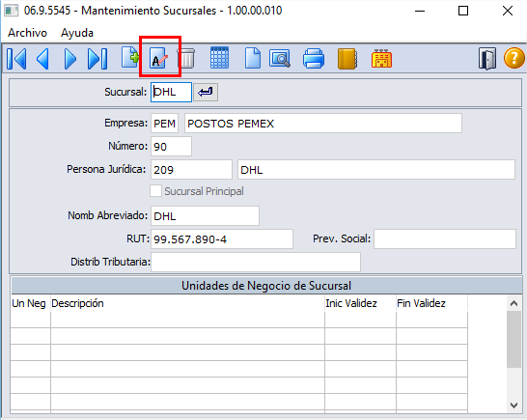Image resolution: width=527 pixels, height=420 pixels.
Task: Delete record with trash icon
Action: (x=187, y=58)
